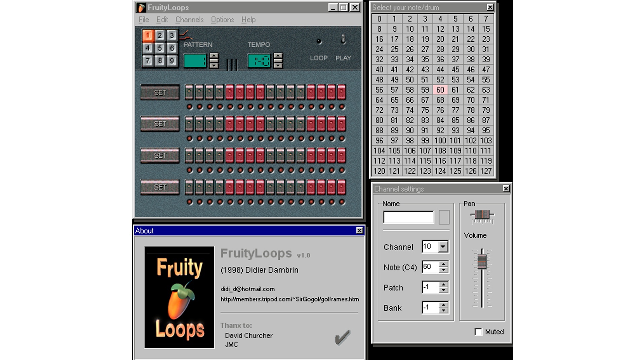Toggle first step of the fourth channel row

click(x=189, y=187)
